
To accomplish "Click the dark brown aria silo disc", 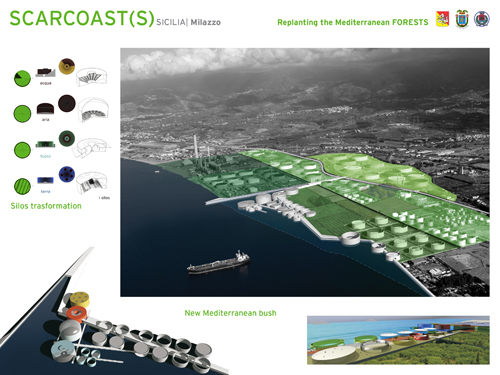I will pos(67,103).
